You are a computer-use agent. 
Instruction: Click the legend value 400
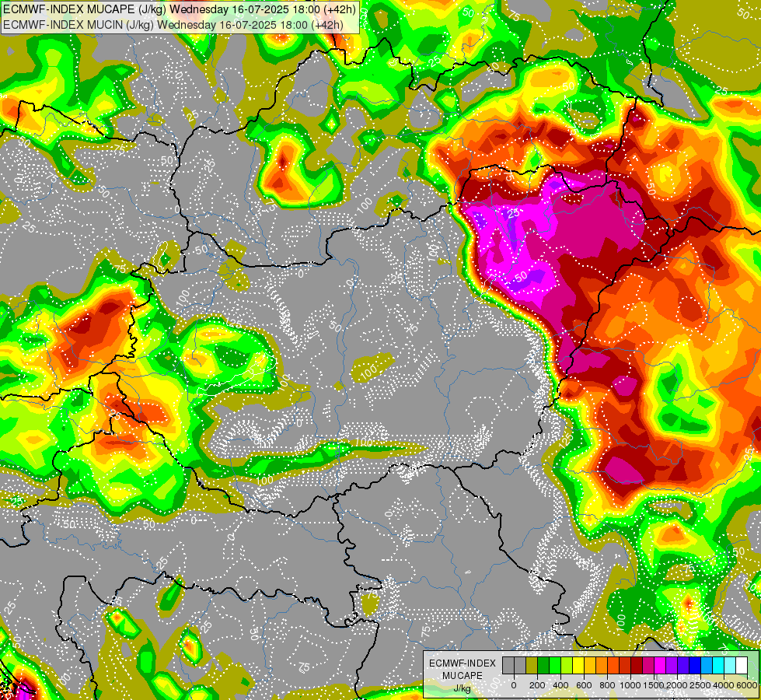click(560, 685)
